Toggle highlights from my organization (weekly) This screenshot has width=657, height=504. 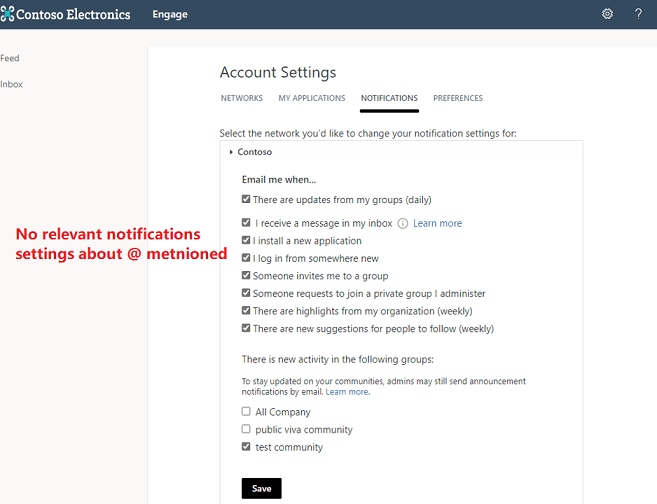point(246,310)
